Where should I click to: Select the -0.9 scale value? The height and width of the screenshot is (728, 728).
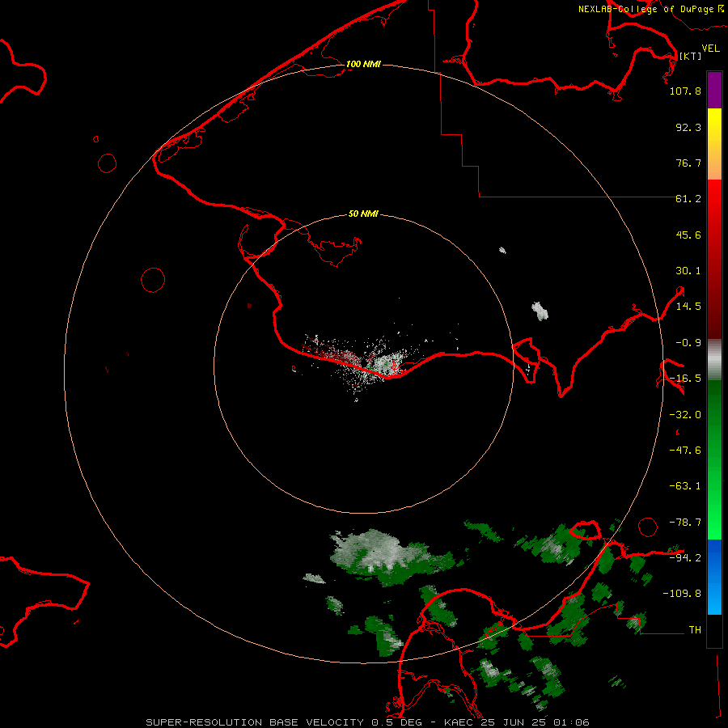click(688, 343)
